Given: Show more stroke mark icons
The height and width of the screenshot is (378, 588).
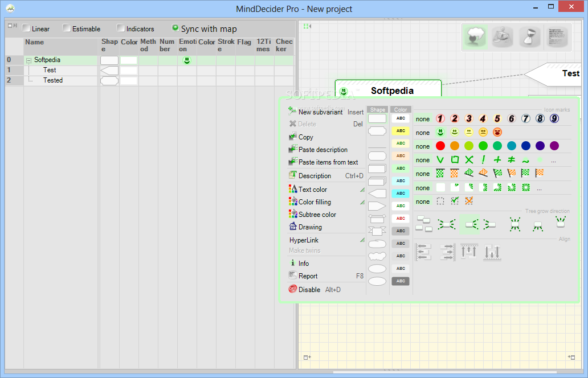Looking at the screenshot, I should coord(553,162).
